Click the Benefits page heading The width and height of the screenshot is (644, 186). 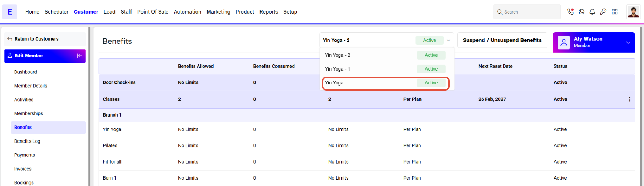pyautogui.click(x=117, y=41)
